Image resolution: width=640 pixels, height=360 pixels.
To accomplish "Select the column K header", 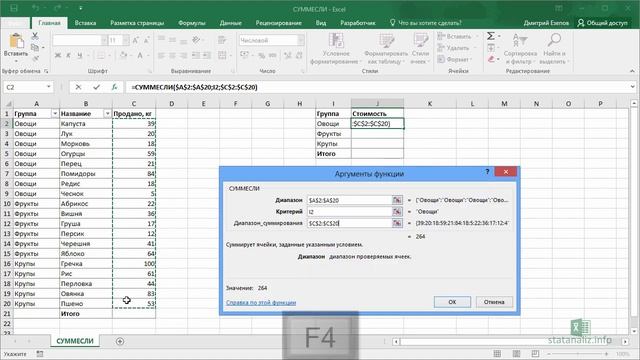I will (x=430, y=104).
